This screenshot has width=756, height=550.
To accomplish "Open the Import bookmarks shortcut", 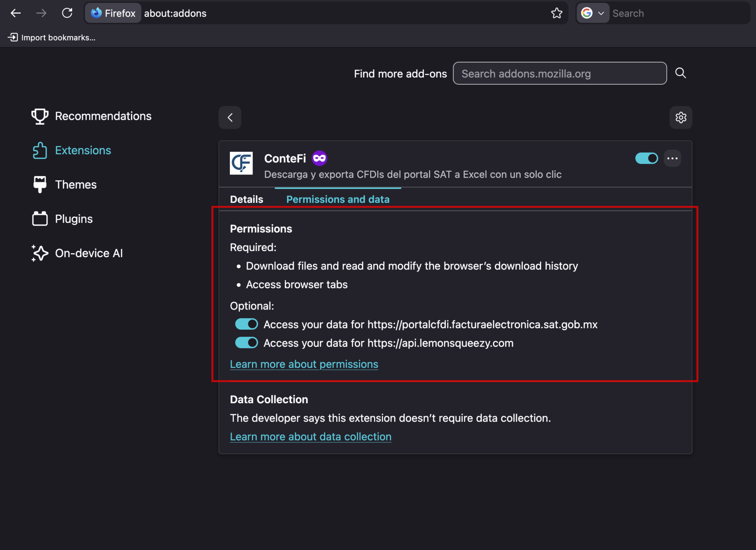I will tap(52, 37).
